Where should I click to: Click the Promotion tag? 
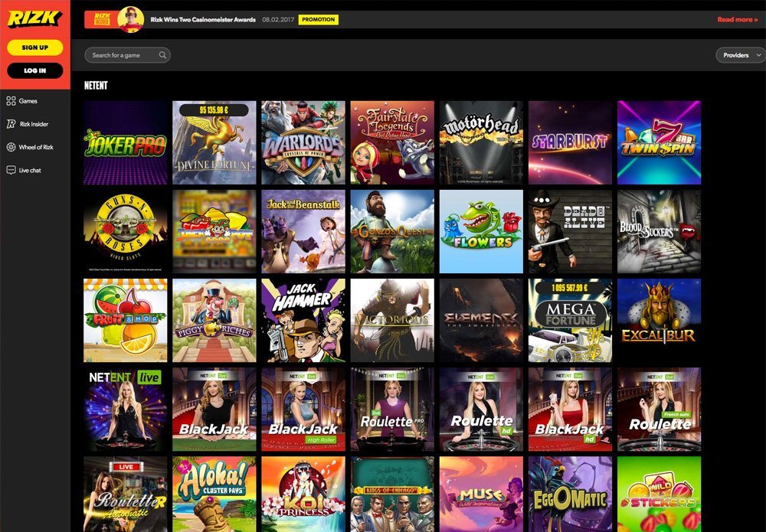point(319,20)
